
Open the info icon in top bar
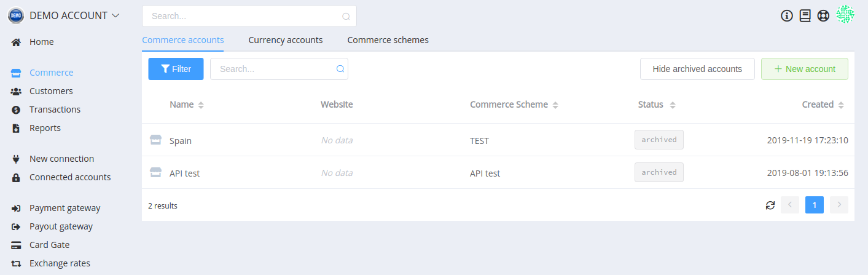(x=787, y=16)
